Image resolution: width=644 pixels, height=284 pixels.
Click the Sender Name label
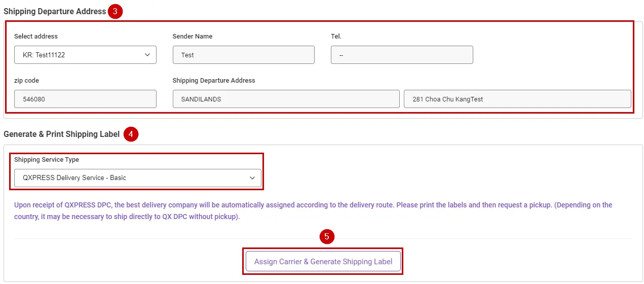tap(193, 37)
